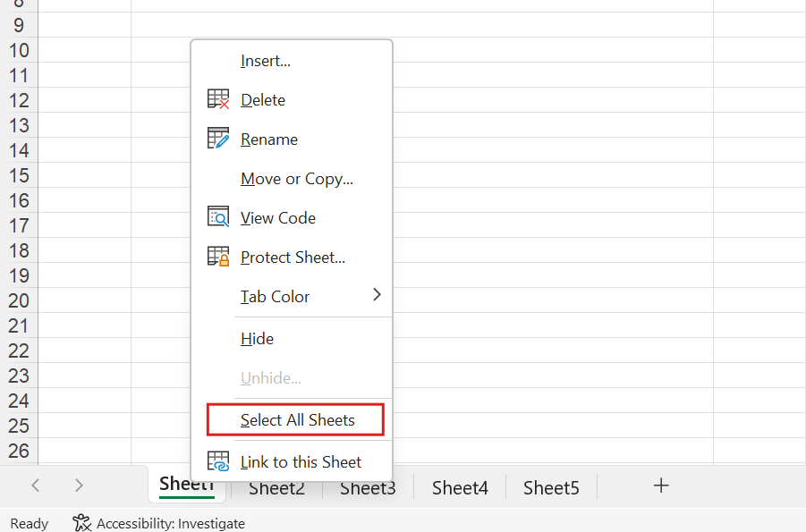Click the Ready status indicator
This screenshot has height=532, width=806.
coord(30,523)
